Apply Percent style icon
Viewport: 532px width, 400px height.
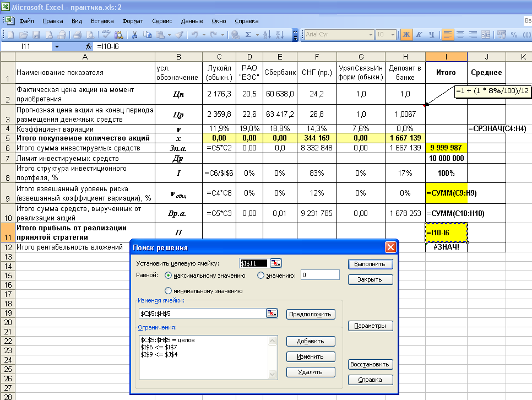click(514, 35)
